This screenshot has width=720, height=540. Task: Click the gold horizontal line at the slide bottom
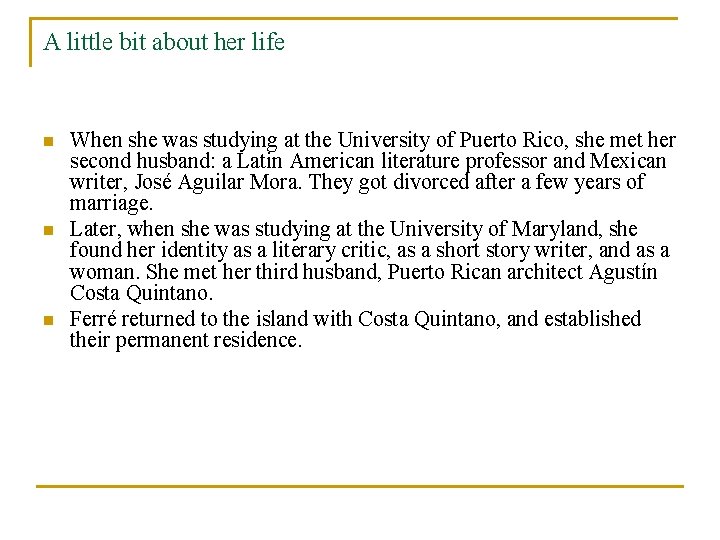[360, 487]
